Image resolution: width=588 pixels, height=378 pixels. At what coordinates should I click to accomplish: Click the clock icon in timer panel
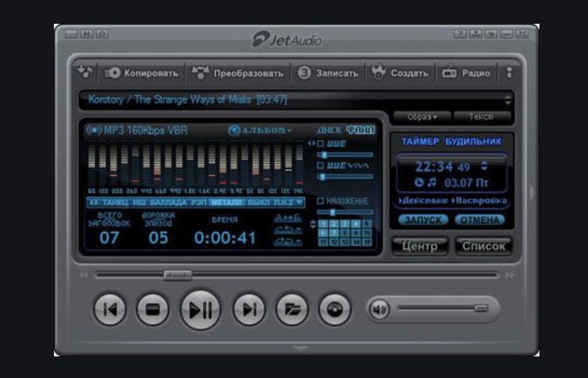point(419,183)
